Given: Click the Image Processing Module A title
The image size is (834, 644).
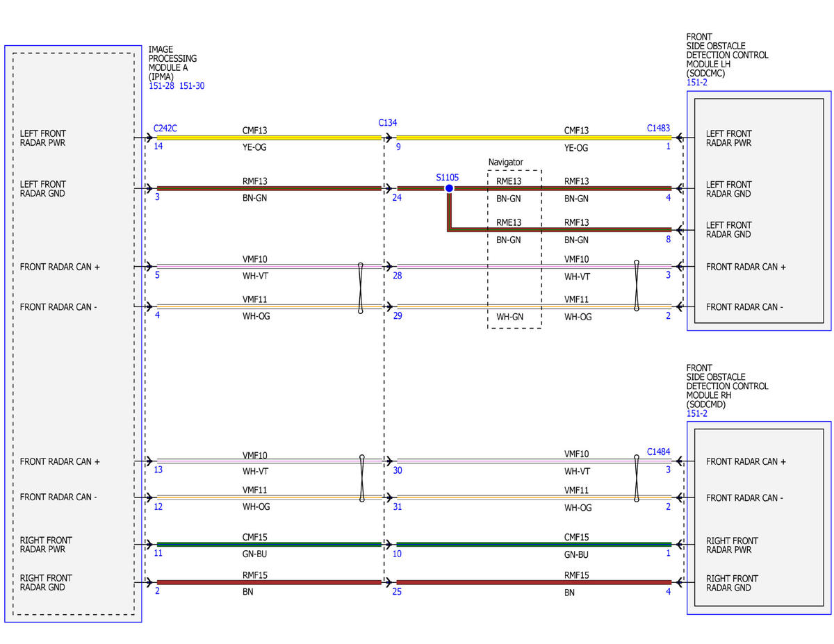Looking at the screenshot, I should (173, 63).
